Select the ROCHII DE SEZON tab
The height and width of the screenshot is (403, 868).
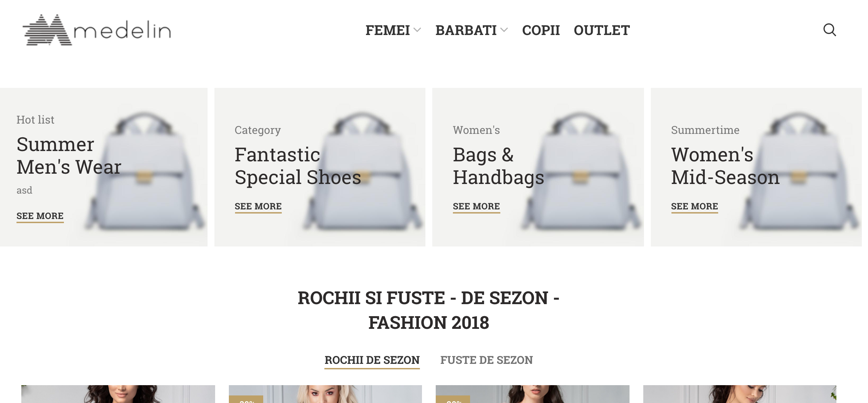point(372,360)
